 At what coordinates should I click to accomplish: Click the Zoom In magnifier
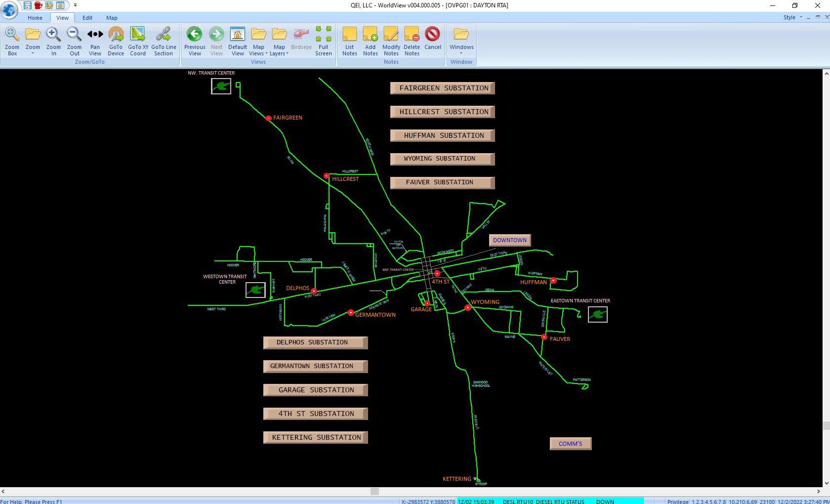point(53,42)
